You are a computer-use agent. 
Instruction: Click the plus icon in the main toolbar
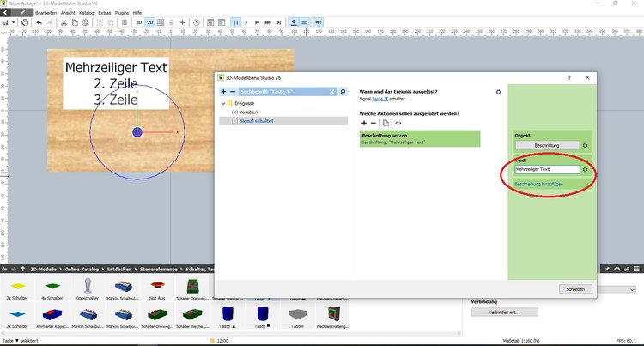pos(182,22)
